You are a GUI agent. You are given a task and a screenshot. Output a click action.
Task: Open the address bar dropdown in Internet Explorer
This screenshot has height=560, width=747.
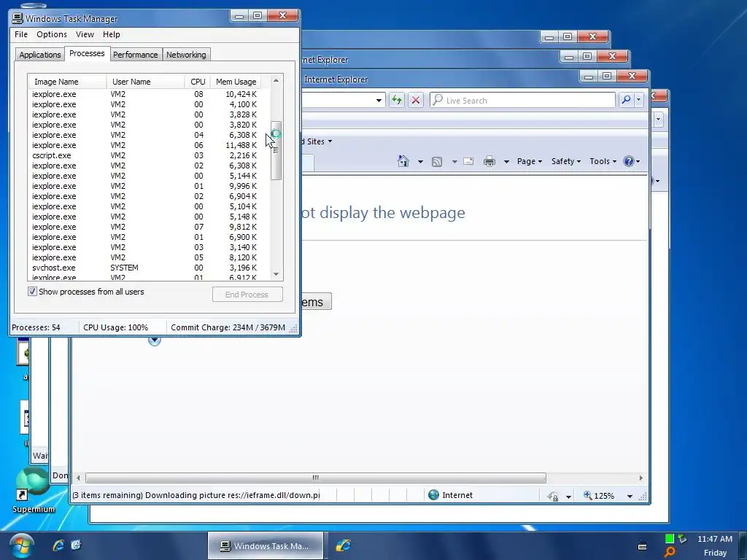coord(379,101)
